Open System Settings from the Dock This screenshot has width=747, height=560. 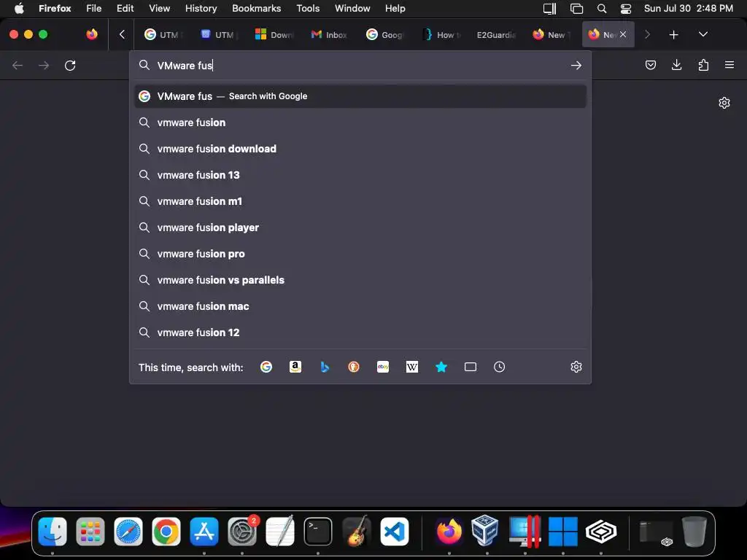coord(242,532)
